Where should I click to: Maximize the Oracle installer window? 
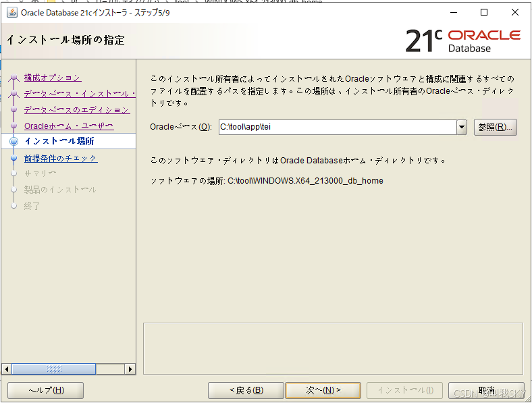coord(484,13)
